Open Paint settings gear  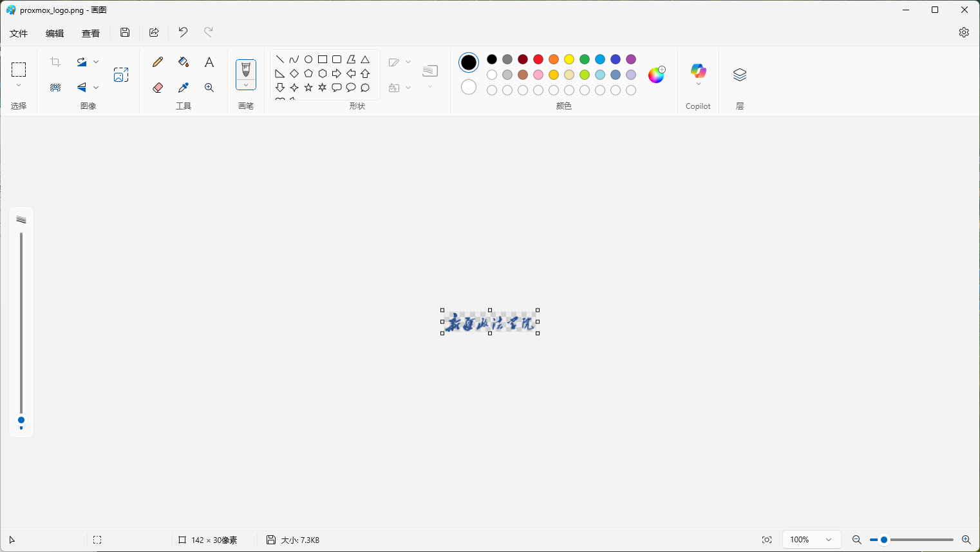(x=964, y=32)
